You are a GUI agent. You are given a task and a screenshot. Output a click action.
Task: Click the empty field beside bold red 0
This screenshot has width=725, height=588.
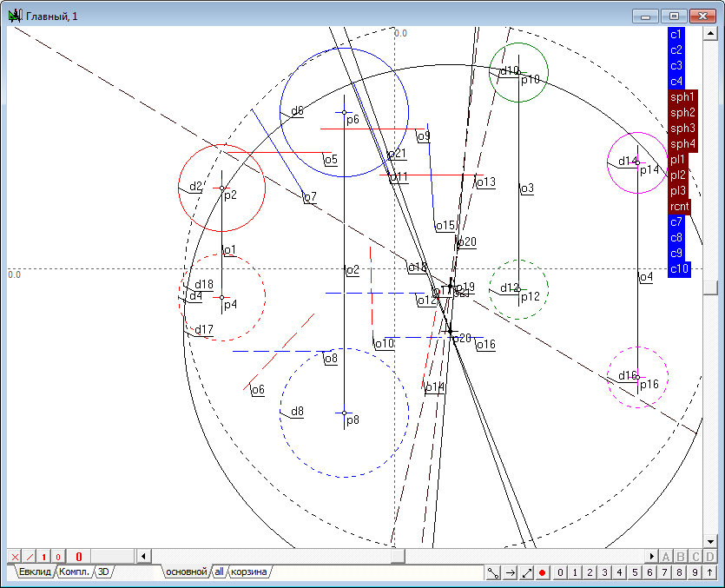point(112,557)
